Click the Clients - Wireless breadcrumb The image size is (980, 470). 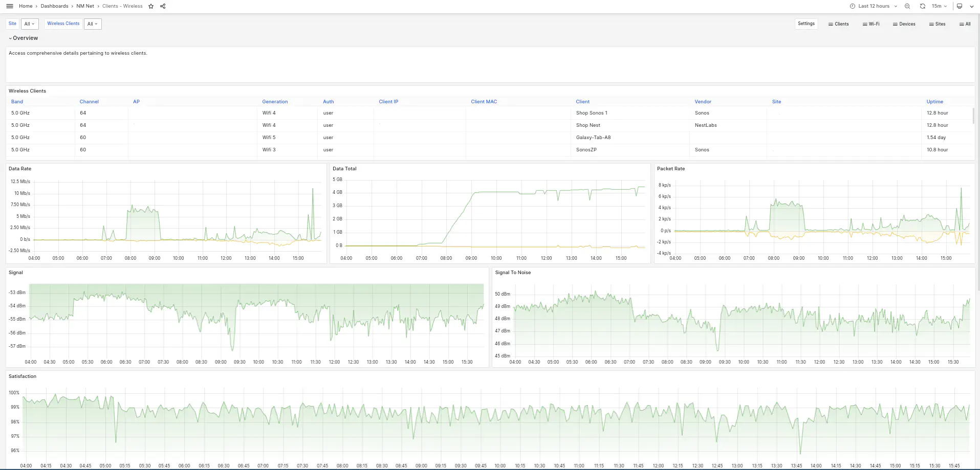pos(122,6)
